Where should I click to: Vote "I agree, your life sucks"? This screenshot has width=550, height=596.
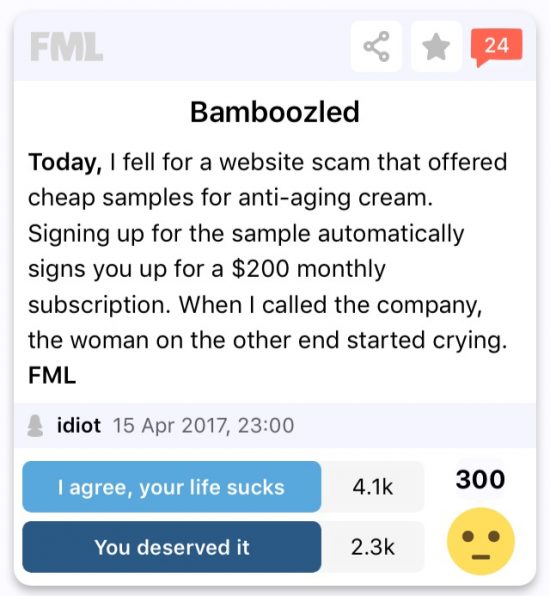[x=172, y=487]
